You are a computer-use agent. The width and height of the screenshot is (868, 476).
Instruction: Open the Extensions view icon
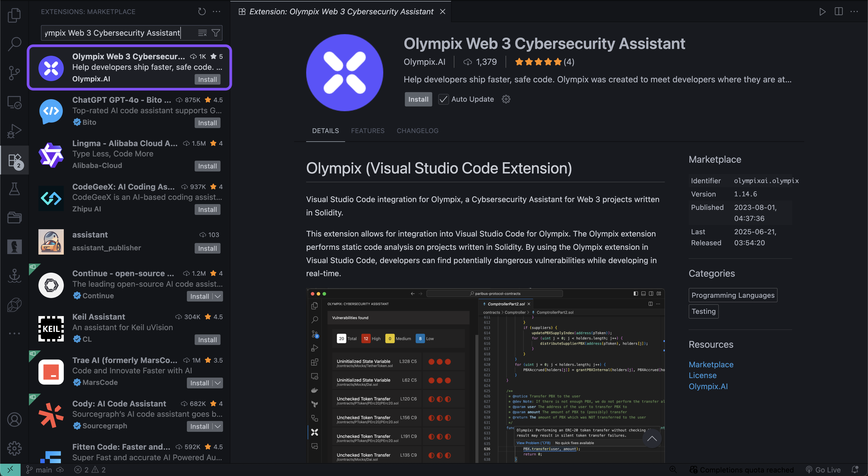tap(14, 160)
